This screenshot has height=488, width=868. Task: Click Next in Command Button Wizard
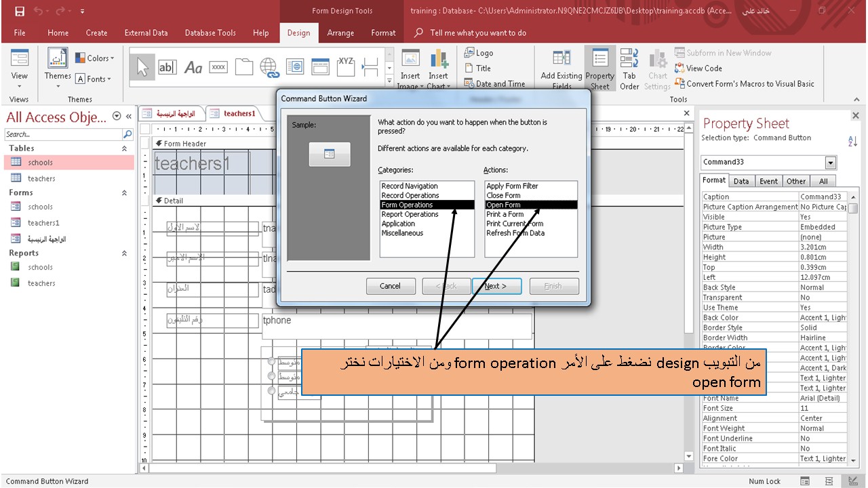click(498, 286)
